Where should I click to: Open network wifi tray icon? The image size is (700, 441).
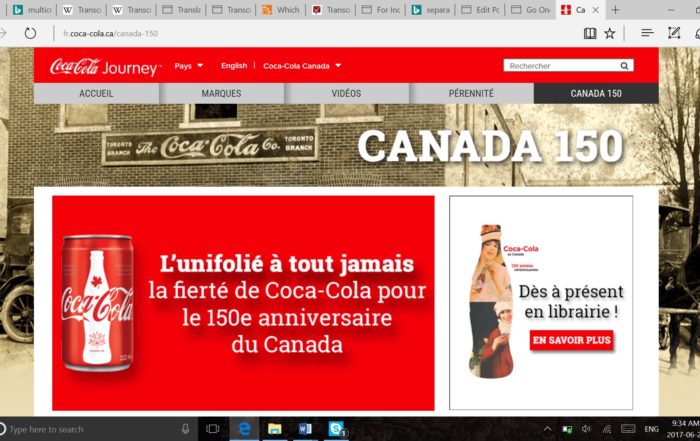click(606, 429)
